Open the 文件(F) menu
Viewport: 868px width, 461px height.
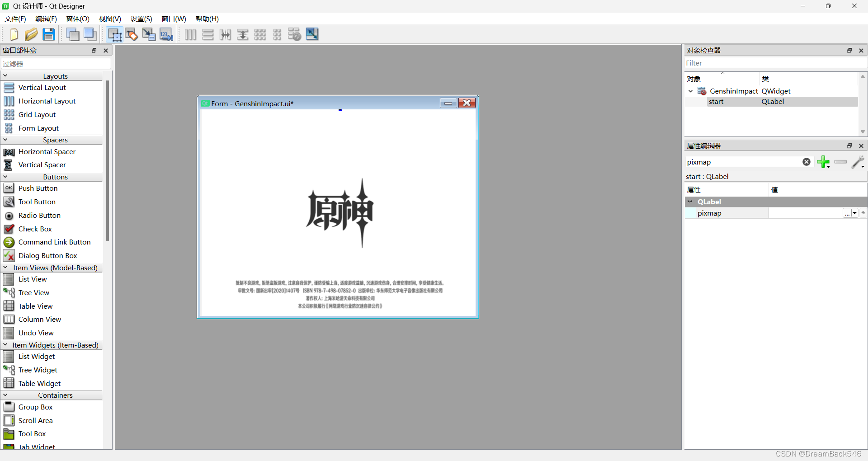pyautogui.click(x=15, y=19)
